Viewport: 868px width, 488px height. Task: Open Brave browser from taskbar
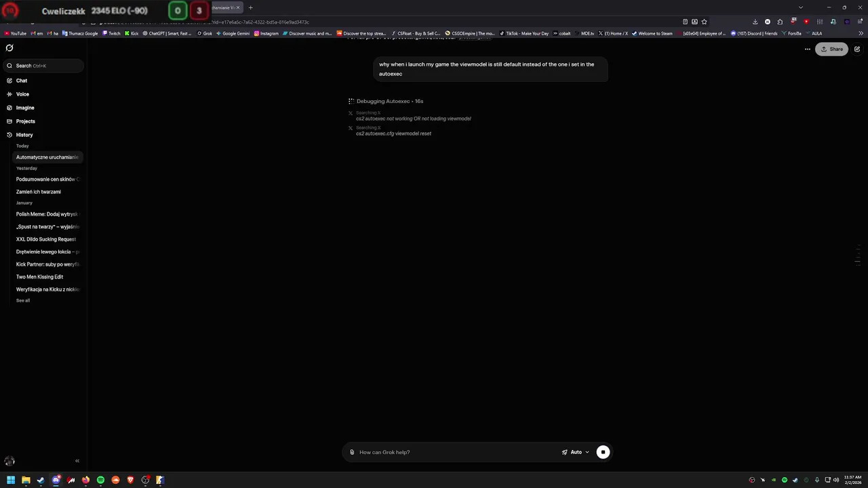[130, 480]
